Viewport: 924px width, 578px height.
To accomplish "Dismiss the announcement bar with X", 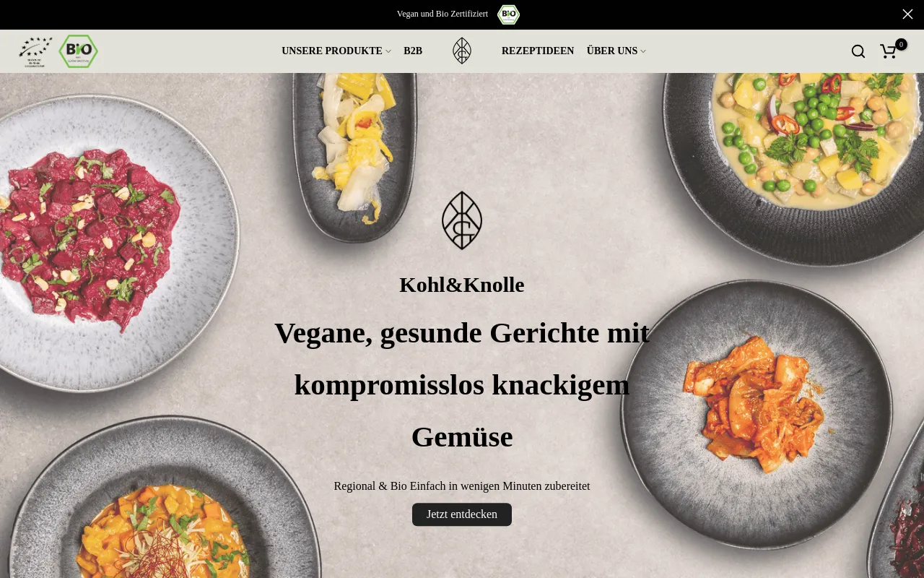I will (907, 14).
